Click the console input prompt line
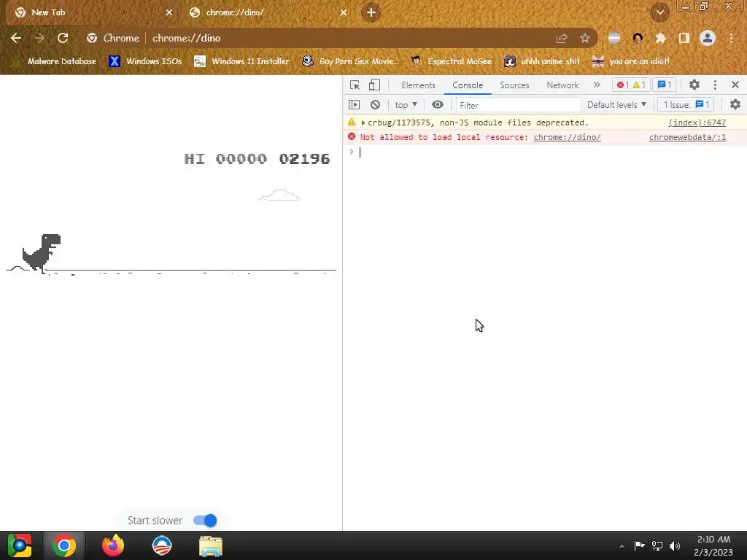The image size is (747, 560). 544,152
